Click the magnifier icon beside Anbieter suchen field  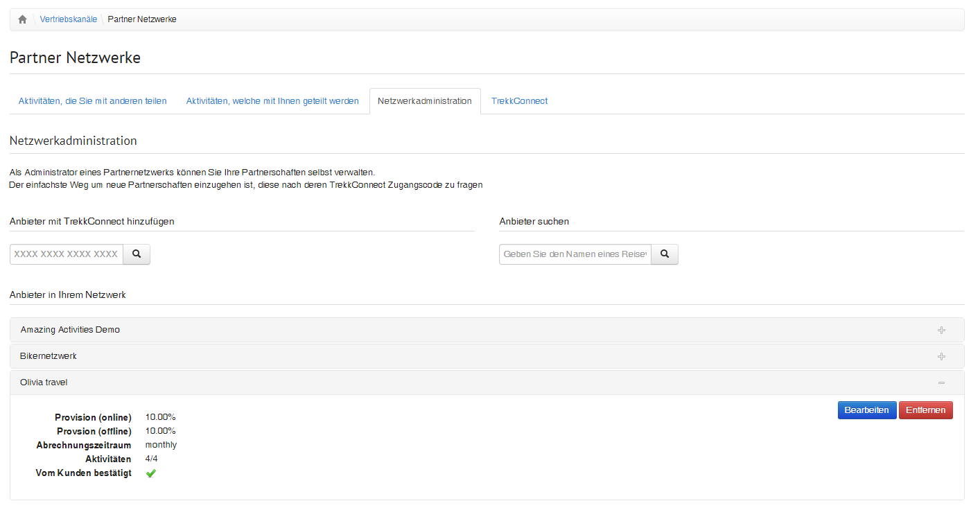click(x=665, y=254)
